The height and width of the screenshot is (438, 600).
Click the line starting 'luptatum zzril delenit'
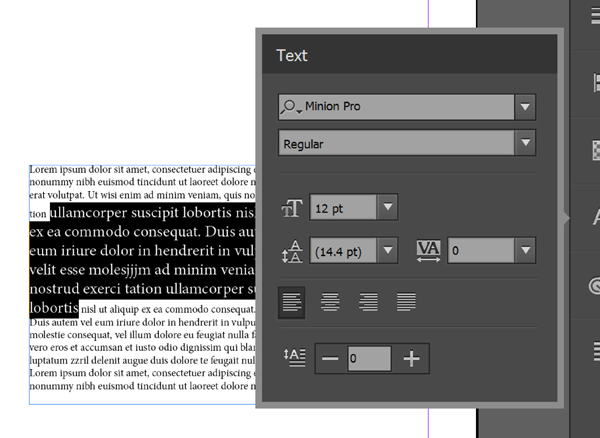142,361
